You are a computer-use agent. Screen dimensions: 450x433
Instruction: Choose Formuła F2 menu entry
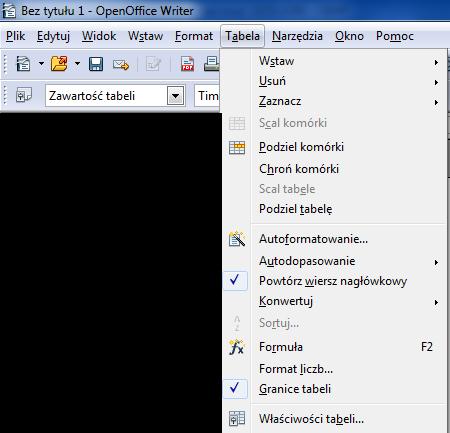click(333, 347)
